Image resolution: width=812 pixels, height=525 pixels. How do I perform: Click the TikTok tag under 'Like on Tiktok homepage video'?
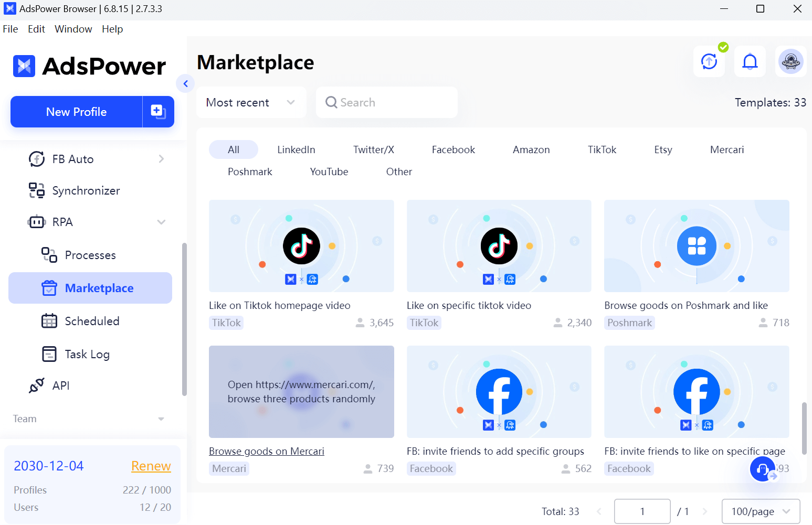226,323
